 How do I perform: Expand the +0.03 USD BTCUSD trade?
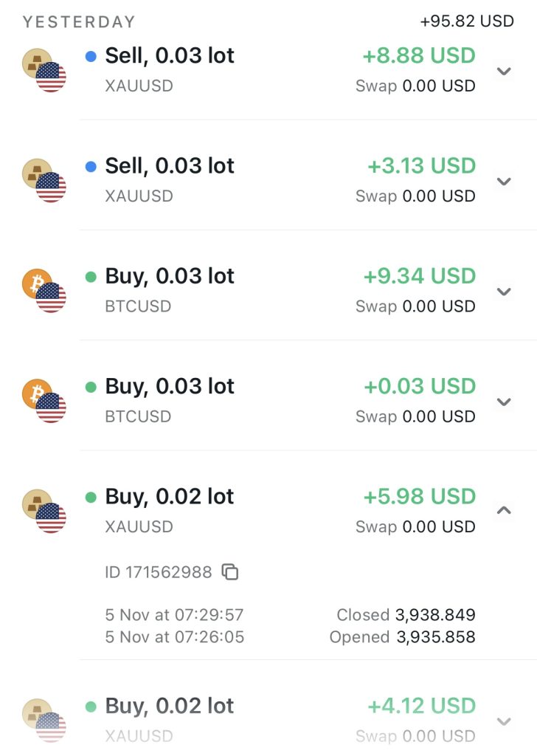click(x=505, y=402)
